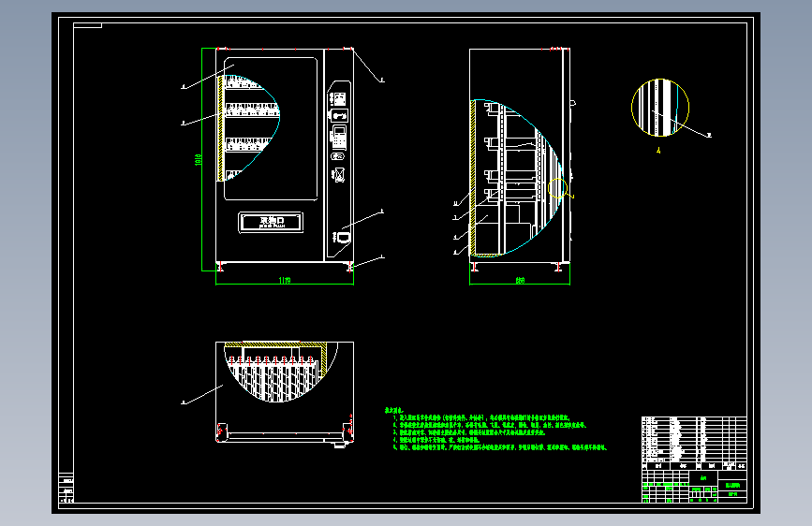
Task: Click the small yellow detail callout circle on side view
Action: pos(558,188)
